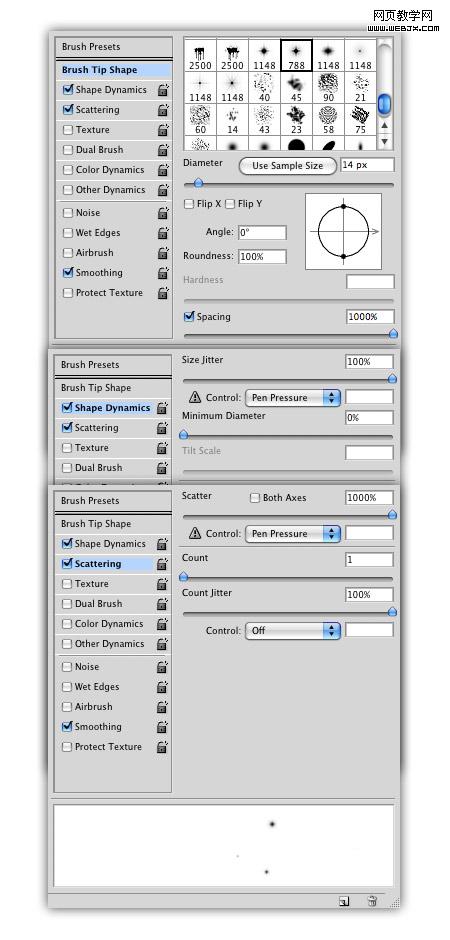Toggle Noise lock in Brush Tip Shape panel
450x940 pixels.
[163, 213]
